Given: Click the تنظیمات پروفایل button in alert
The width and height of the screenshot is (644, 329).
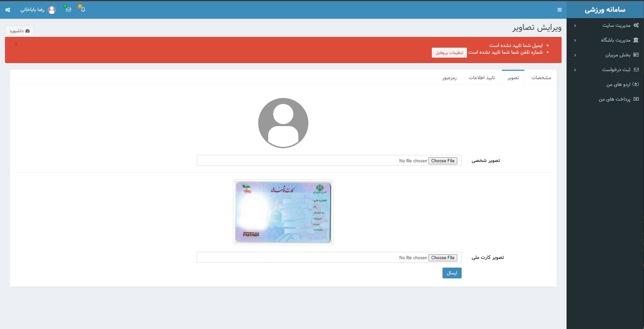Looking at the screenshot, I should click(x=449, y=53).
